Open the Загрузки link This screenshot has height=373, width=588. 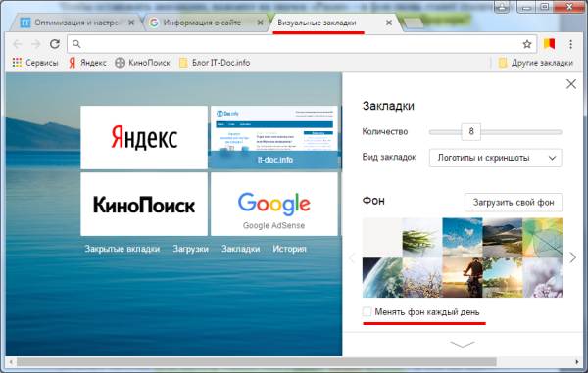190,249
